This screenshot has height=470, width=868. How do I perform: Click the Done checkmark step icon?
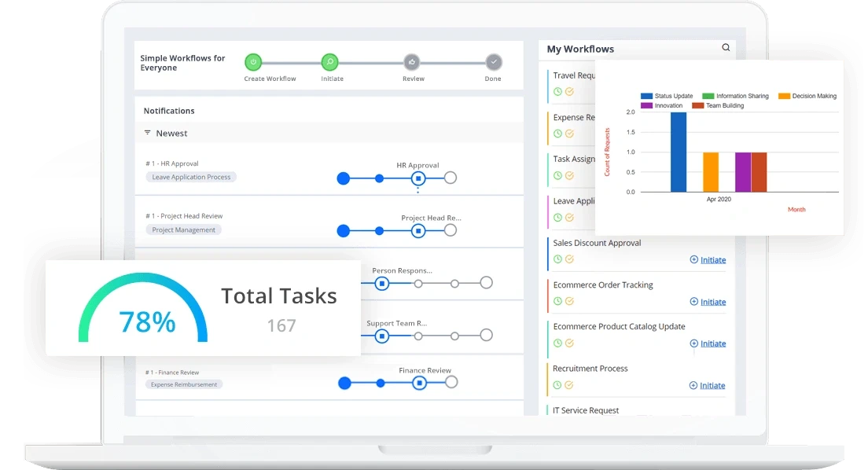(493, 62)
